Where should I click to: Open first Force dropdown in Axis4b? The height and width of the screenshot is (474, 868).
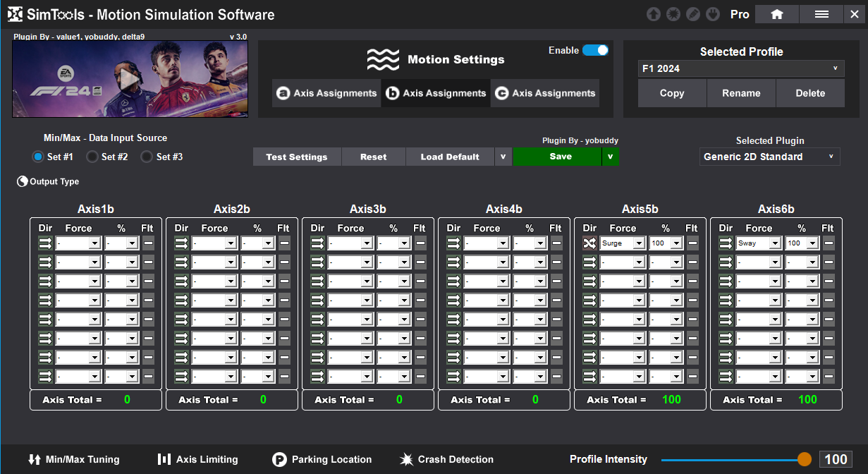(x=487, y=243)
